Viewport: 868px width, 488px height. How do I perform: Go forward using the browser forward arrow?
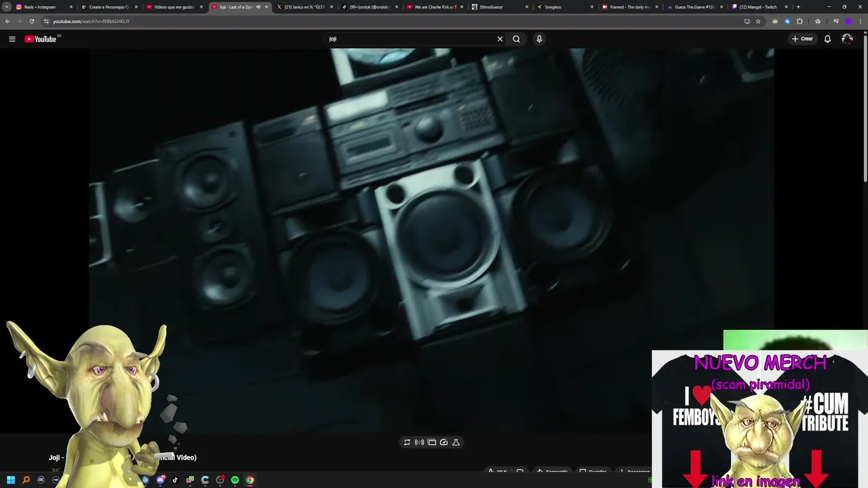tap(19, 21)
